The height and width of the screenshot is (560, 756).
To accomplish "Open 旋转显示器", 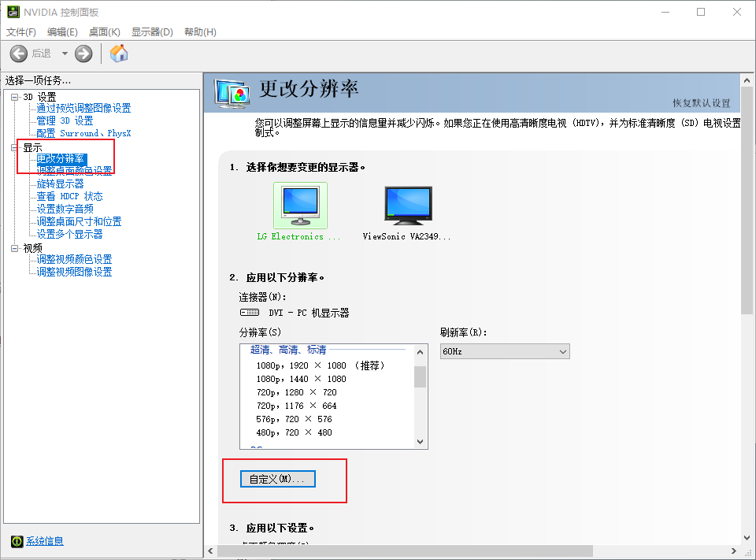I will pos(61,184).
